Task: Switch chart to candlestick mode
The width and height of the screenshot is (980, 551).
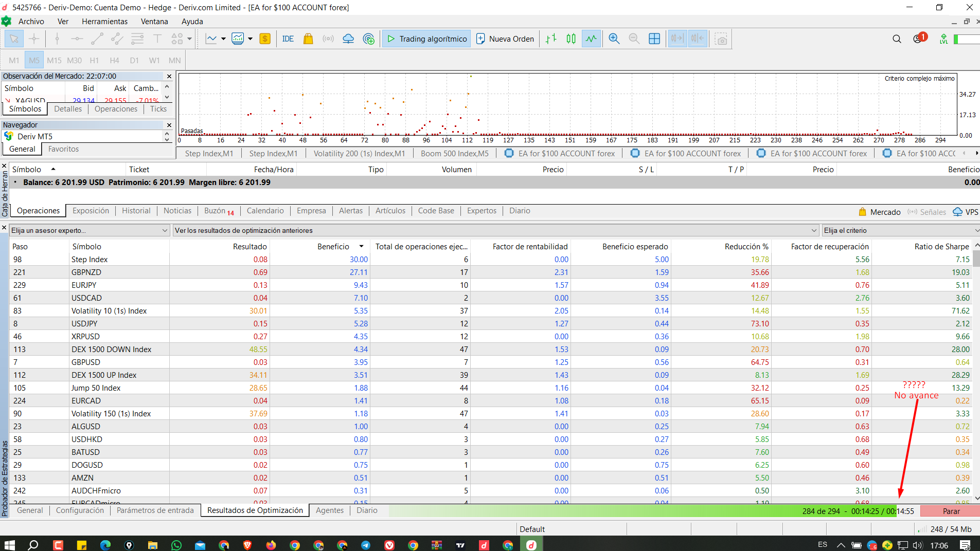Action: pyautogui.click(x=571, y=39)
